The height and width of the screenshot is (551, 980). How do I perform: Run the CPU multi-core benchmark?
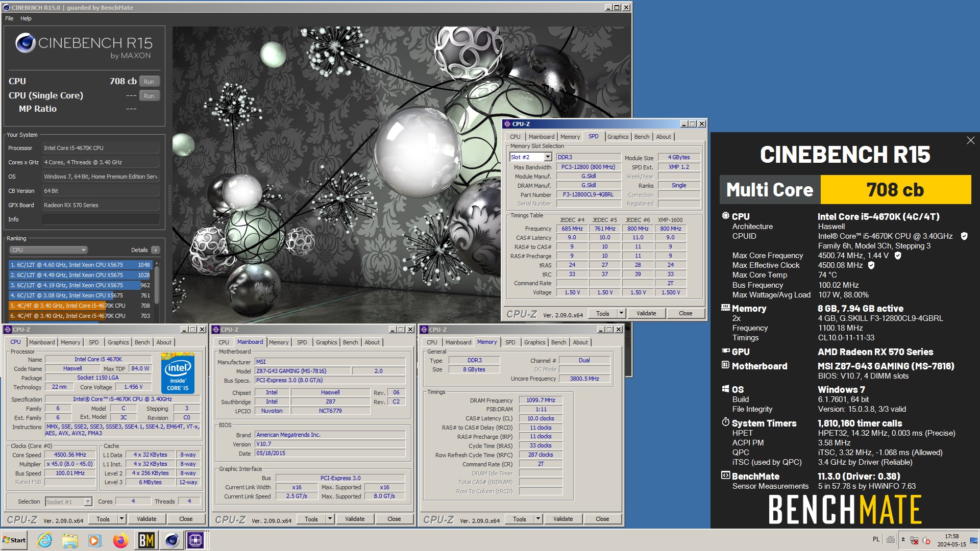(x=149, y=82)
